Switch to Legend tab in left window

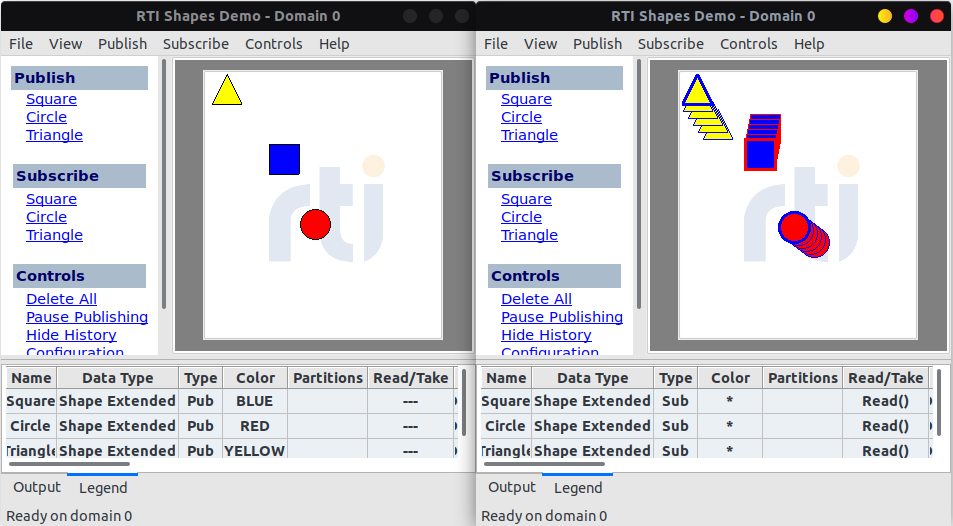[103, 488]
